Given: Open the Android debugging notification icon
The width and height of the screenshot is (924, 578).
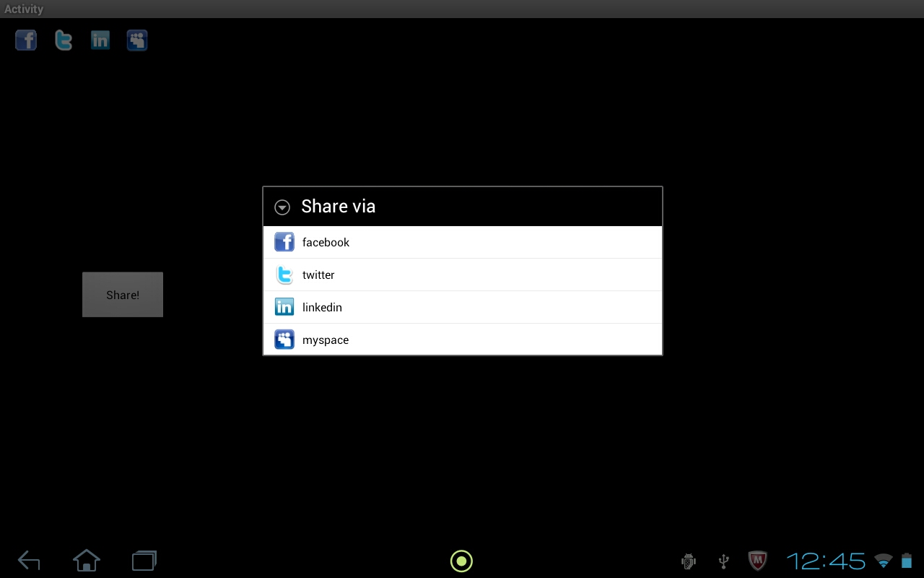Looking at the screenshot, I should (x=689, y=561).
